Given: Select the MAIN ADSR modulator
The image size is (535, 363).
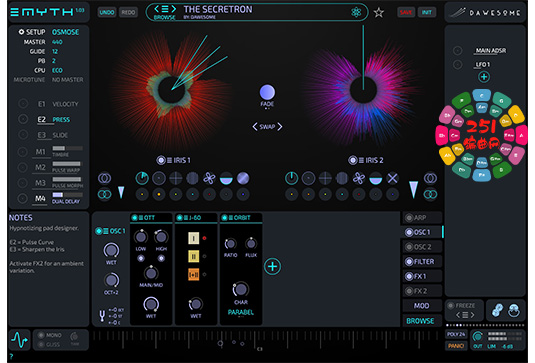Looking at the screenshot, I should coord(491,50).
